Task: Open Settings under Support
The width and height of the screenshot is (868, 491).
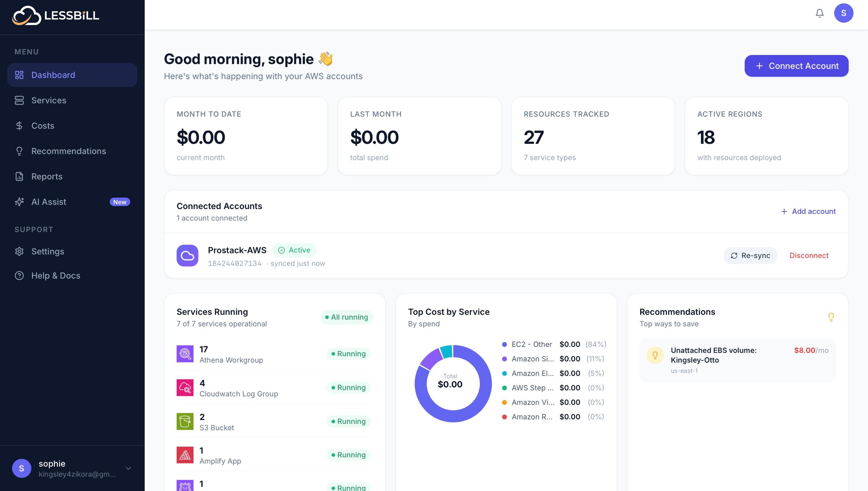Action: tap(72, 251)
